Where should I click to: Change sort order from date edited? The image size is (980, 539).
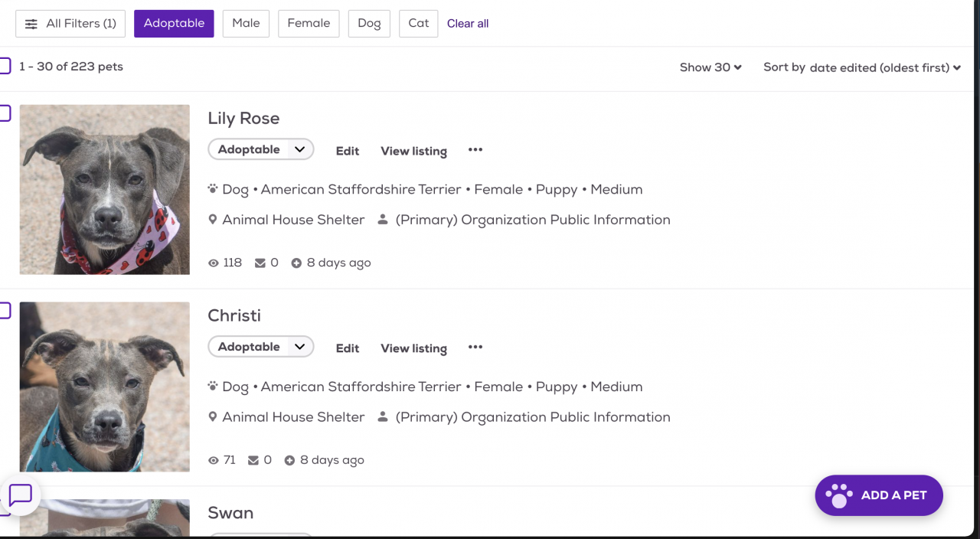[884, 68]
